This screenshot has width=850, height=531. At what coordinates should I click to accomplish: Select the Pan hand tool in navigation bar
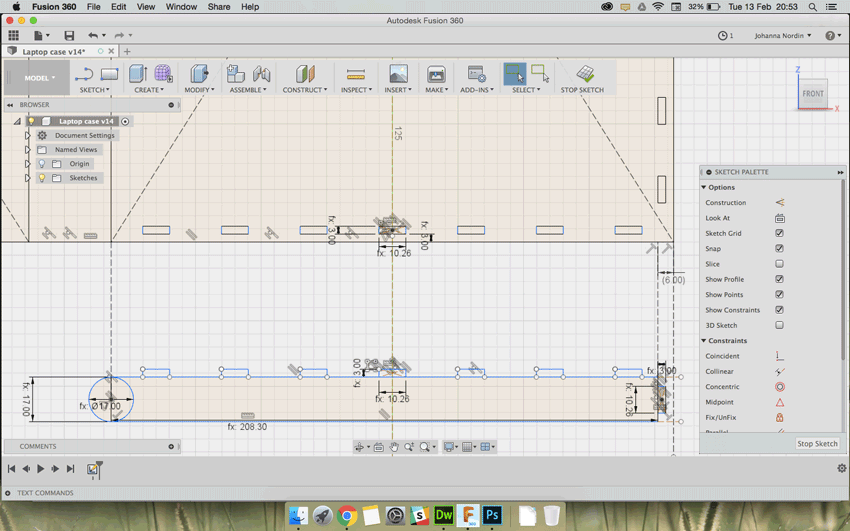pyautogui.click(x=395, y=447)
